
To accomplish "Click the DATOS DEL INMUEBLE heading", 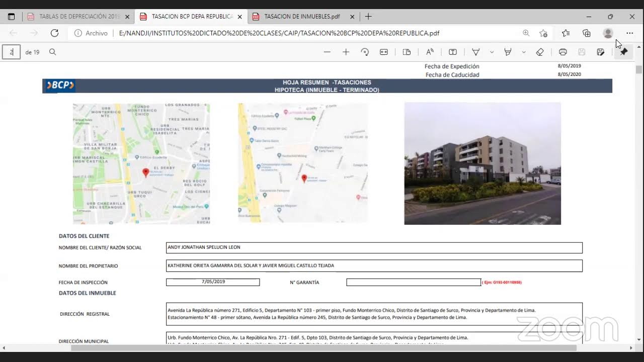I will coord(88,293).
